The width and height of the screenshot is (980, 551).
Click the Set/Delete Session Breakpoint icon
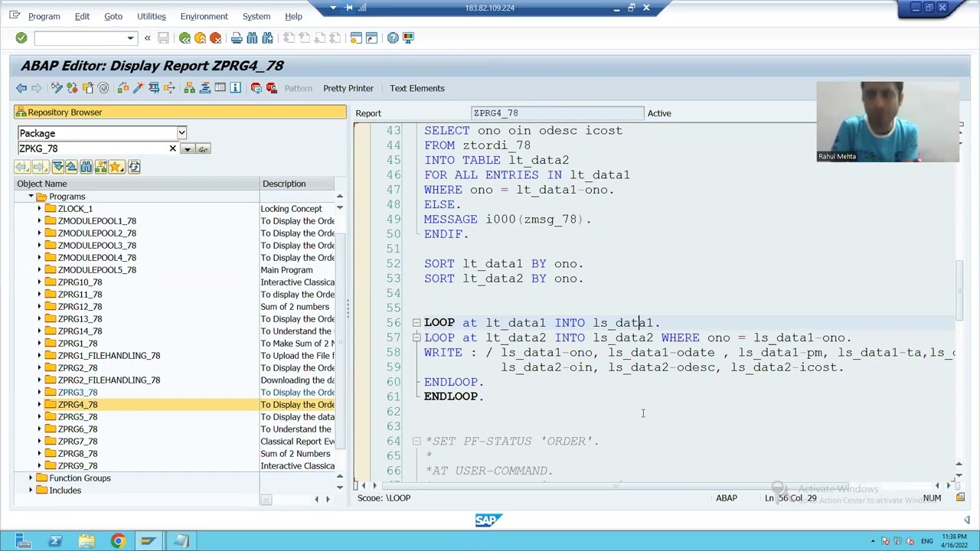[256, 88]
